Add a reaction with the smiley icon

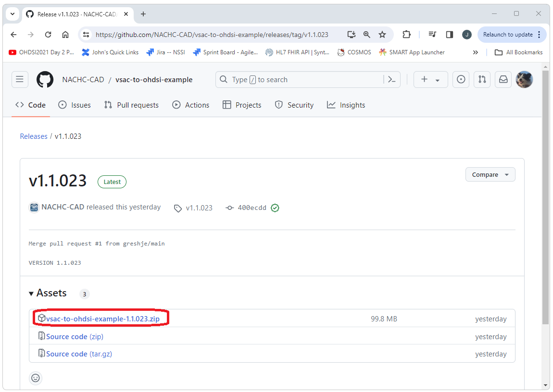pyautogui.click(x=36, y=378)
